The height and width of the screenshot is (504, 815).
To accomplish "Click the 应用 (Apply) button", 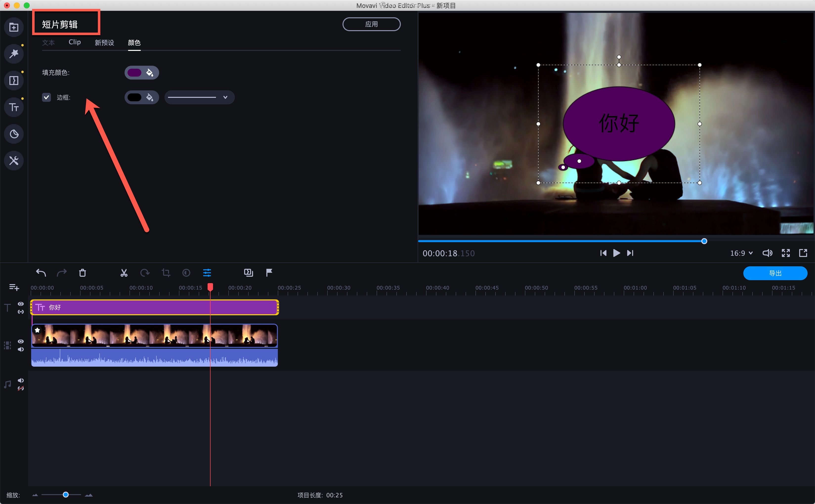I will point(371,24).
